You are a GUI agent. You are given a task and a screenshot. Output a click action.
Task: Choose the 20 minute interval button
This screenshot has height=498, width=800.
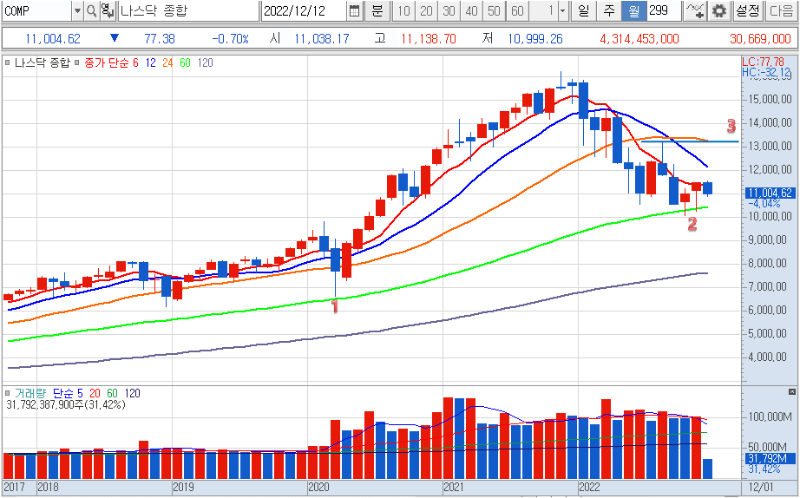coord(427,11)
